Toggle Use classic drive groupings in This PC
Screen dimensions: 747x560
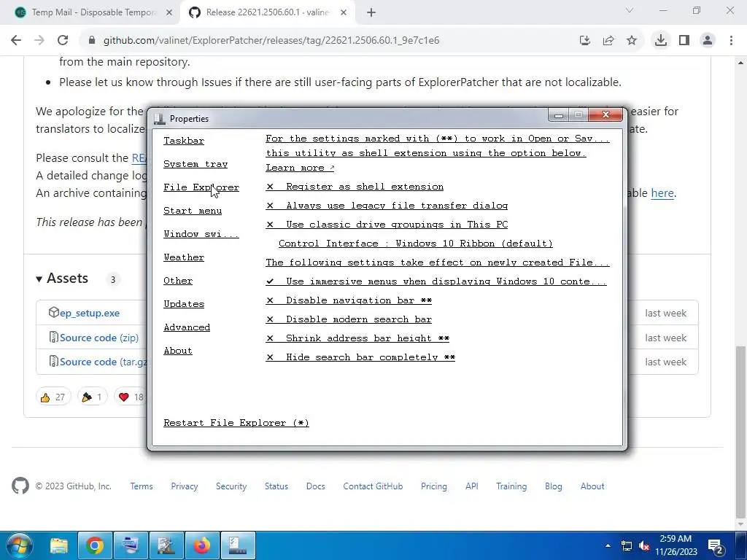[x=387, y=225]
